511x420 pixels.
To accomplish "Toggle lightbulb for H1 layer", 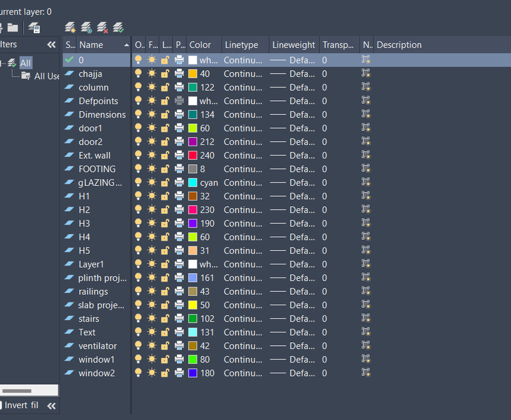I will (x=138, y=196).
